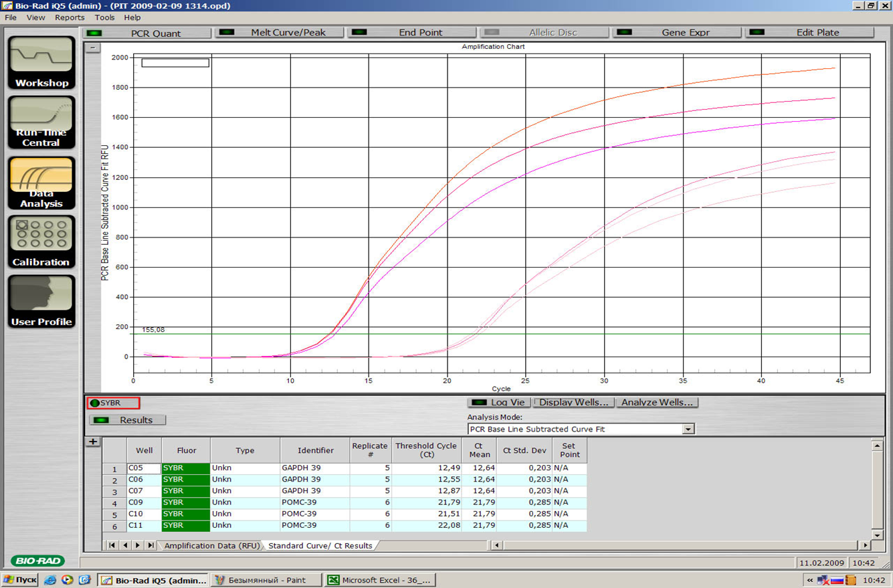Open the Help menu
The width and height of the screenshot is (893, 588).
tap(132, 17)
